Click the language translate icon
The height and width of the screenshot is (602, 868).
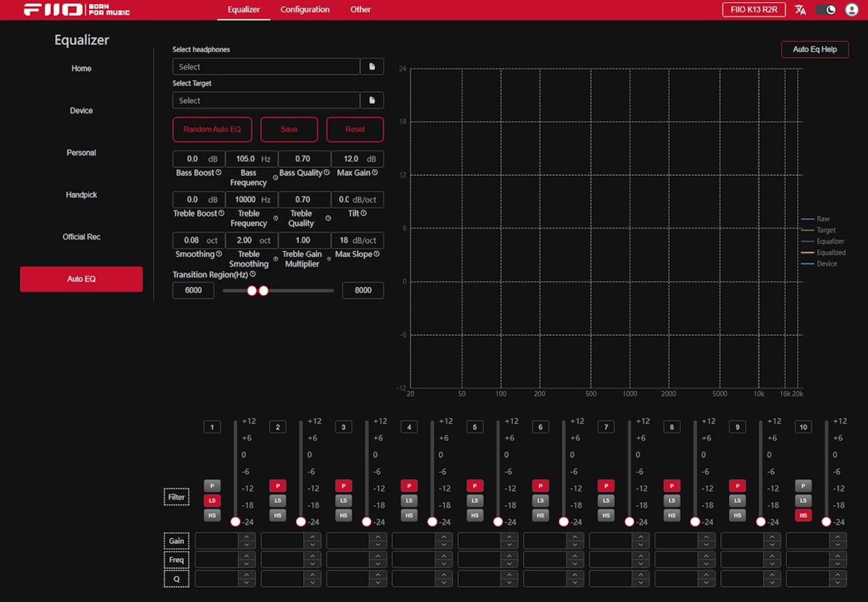point(800,9)
